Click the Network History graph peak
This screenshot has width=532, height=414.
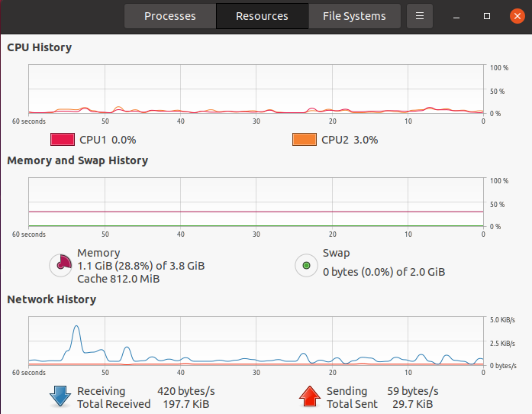(x=76, y=327)
